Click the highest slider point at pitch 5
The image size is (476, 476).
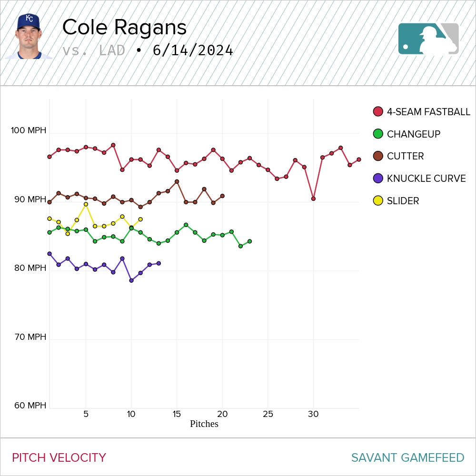pos(86,204)
